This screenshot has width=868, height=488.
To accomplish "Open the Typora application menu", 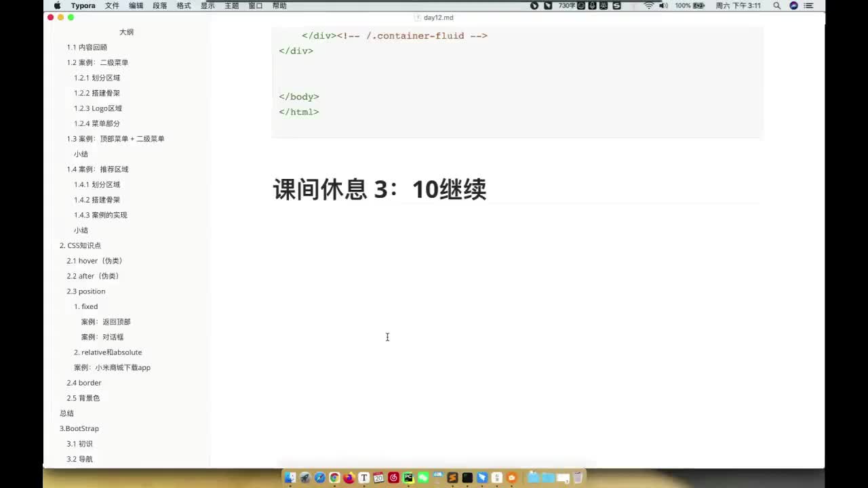I will (x=83, y=5).
